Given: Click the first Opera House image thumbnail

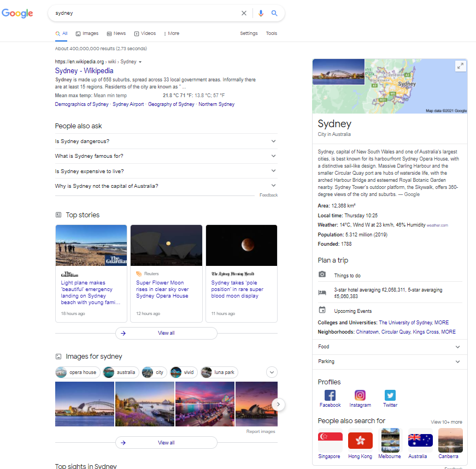Looking at the screenshot, I should (x=85, y=404).
